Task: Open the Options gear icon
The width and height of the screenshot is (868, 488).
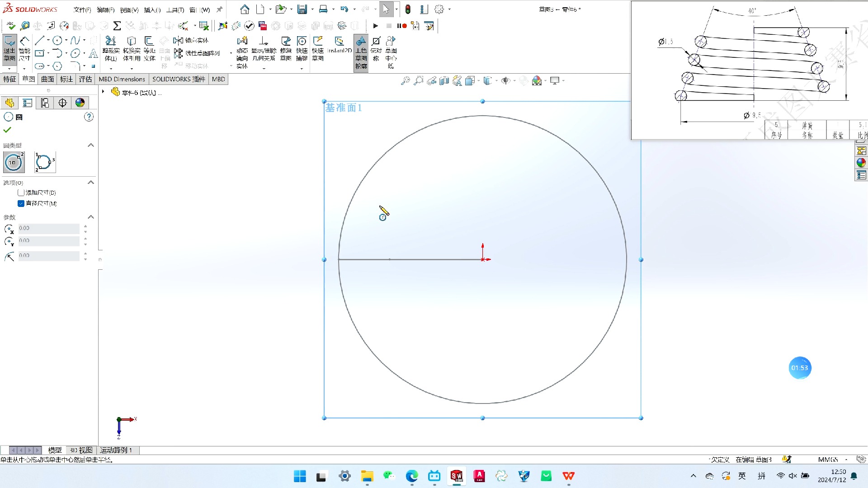Action: click(439, 9)
